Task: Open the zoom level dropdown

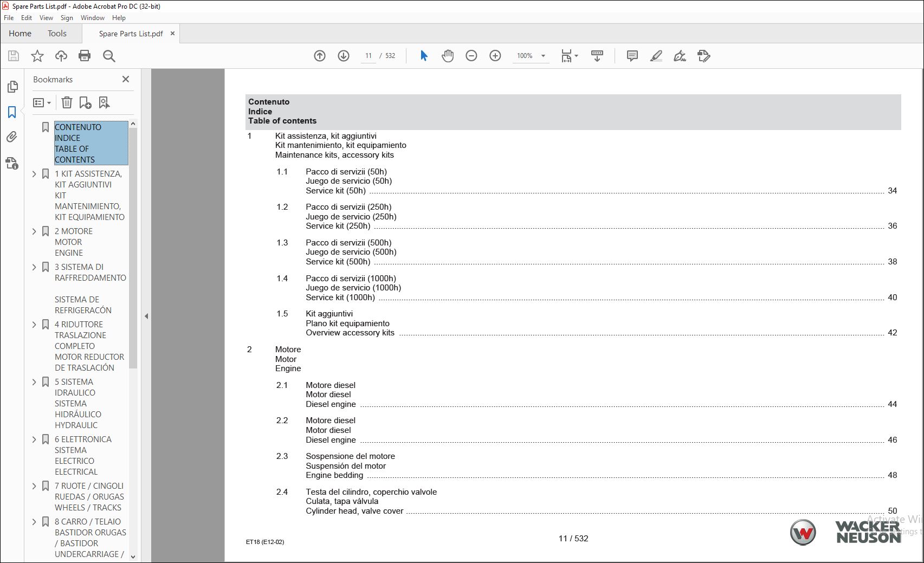Action: tap(543, 56)
